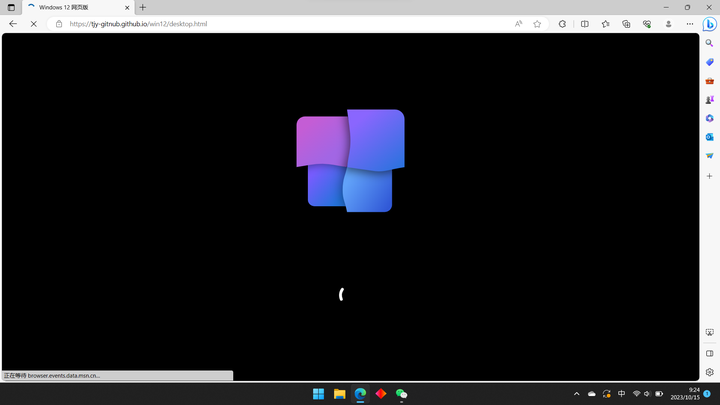Open Browser essentials heart icon
The width and height of the screenshot is (720, 405).
click(x=647, y=24)
